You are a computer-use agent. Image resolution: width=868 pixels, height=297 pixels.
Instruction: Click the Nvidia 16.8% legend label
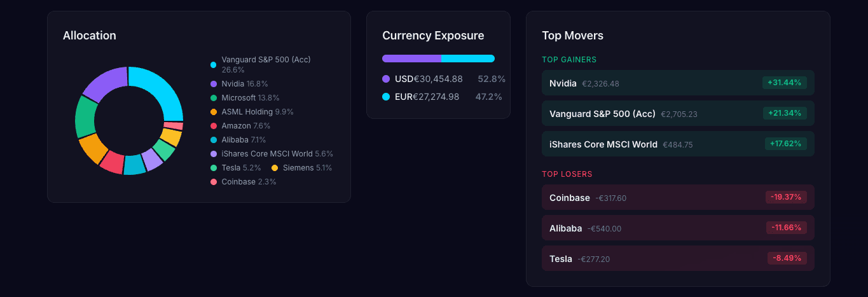245,84
